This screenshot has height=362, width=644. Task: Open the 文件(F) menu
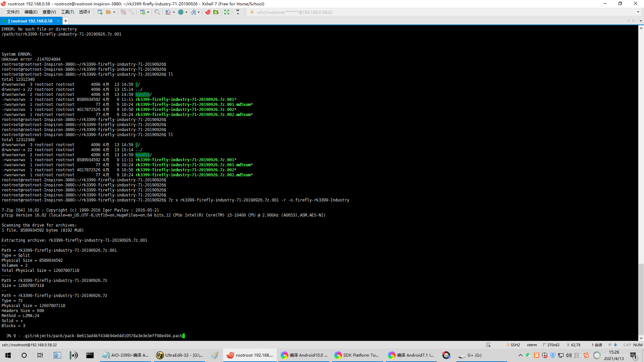tap(13, 12)
